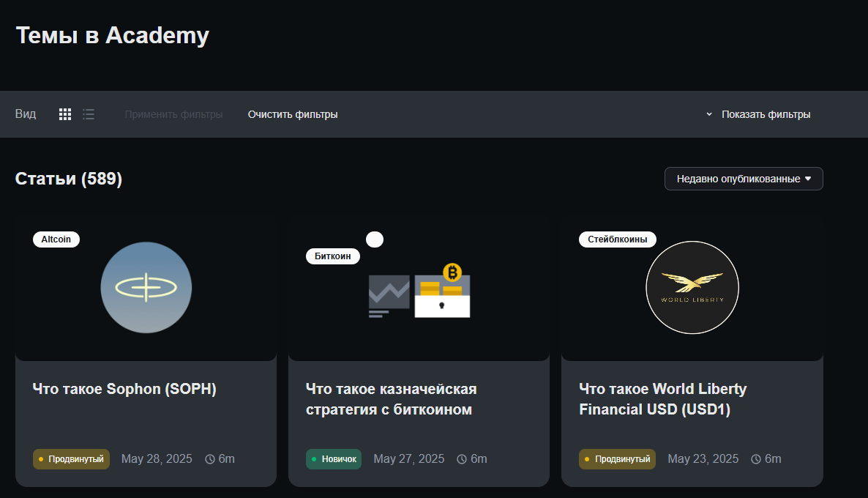Expand Показать фильтры panel
Image resolution: width=868 pixels, height=498 pixels.
tap(758, 114)
